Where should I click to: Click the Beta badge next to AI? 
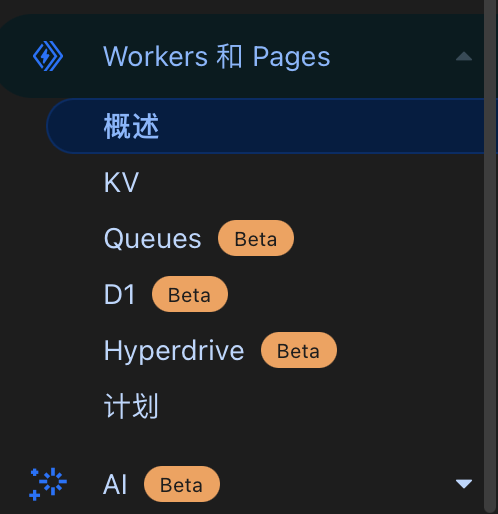[x=182, y=484]
